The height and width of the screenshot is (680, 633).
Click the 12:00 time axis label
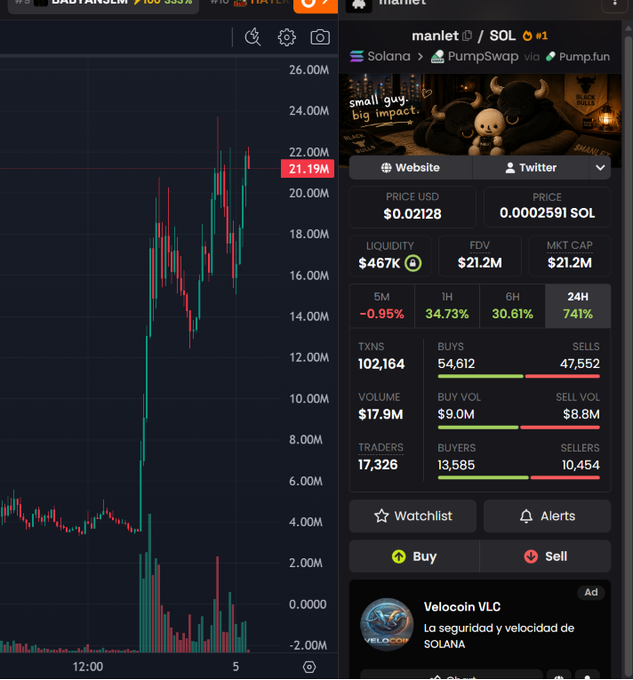(x=88, y=667)
